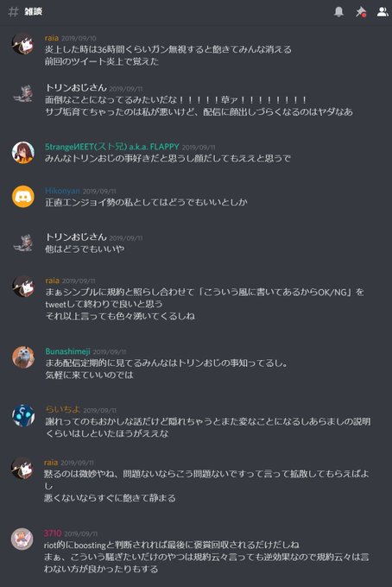This screenshot has width=392, height=587.
Task: Open notification bell settings
Action: 338,11
